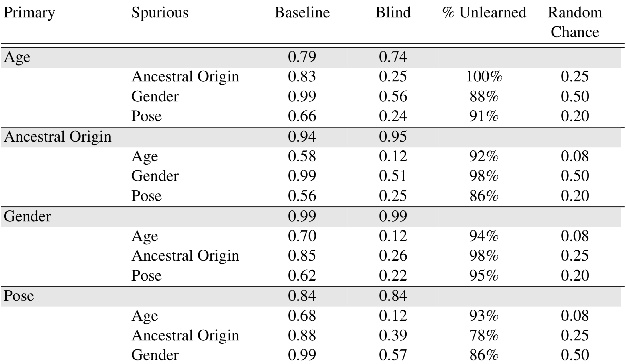
Task: Select the Ancestral Origin primary row label
Action: pyautogui.click(x=57, y=137)
